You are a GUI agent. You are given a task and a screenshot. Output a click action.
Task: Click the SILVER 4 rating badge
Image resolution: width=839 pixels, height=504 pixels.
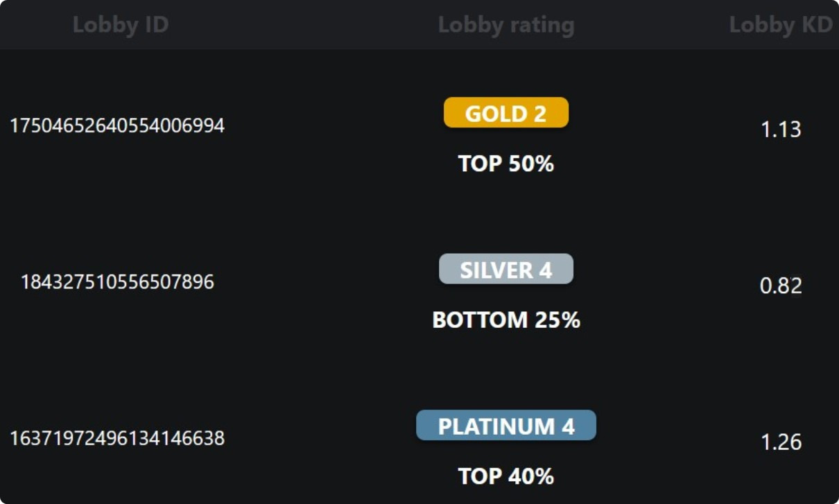pyautogui.click(x=506, y=269)
